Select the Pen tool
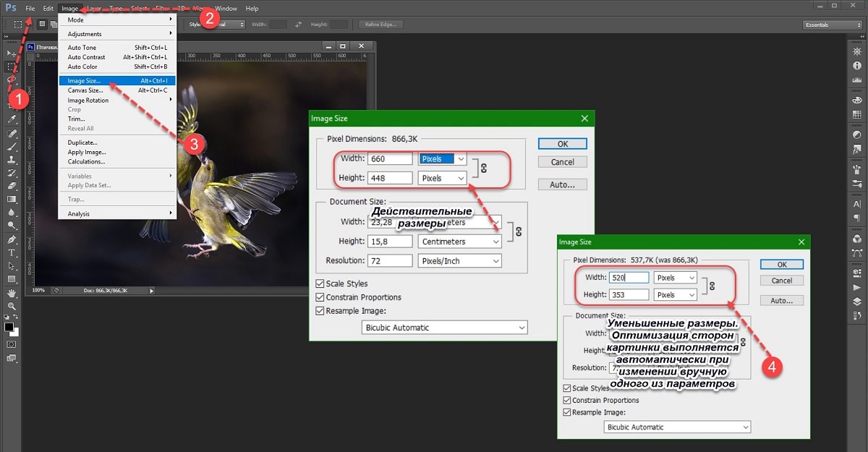The height and width of the screenshot is (452, 868). pos(12,239)
